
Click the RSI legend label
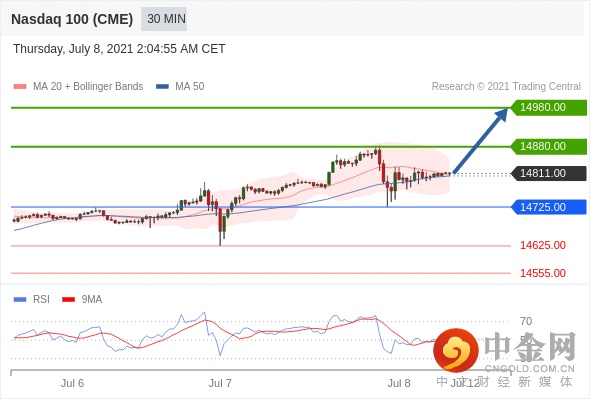[41, 300]
